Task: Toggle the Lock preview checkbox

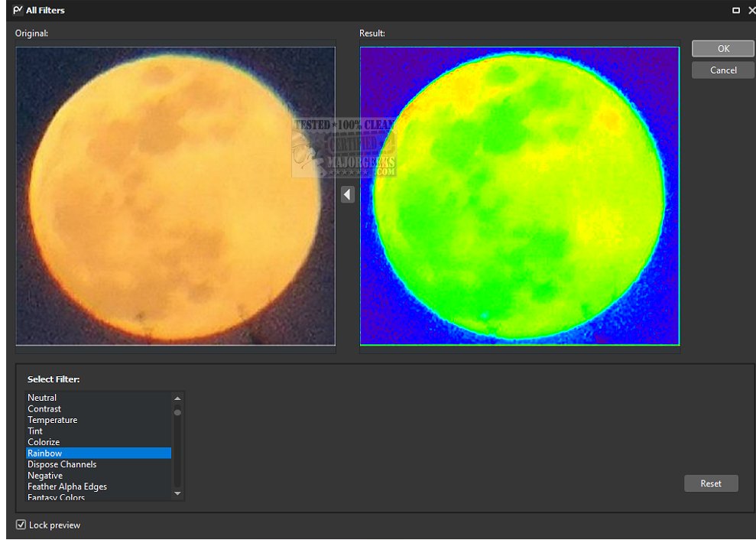Action: pos(21,525)
